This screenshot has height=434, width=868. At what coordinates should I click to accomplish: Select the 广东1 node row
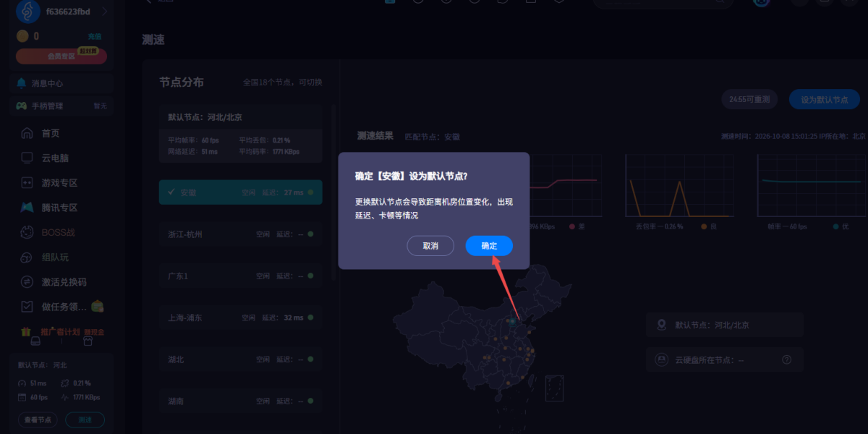241,276
